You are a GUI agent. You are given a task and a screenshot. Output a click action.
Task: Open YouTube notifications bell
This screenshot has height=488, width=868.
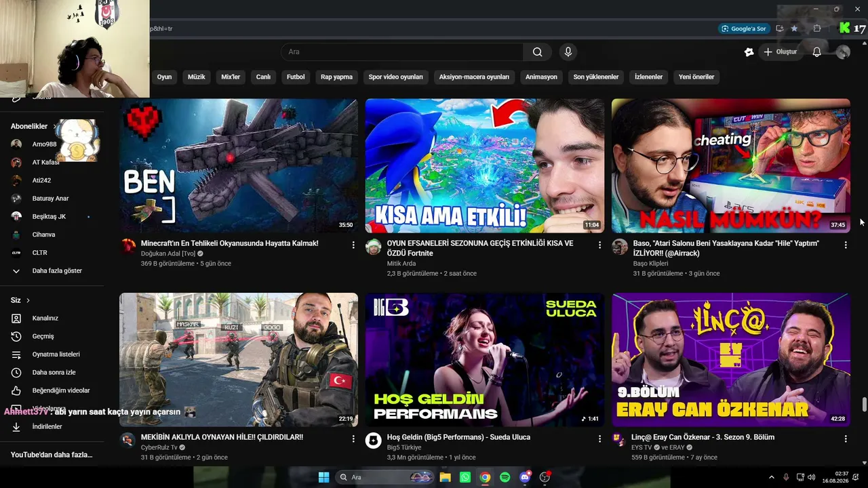point(816,52)
